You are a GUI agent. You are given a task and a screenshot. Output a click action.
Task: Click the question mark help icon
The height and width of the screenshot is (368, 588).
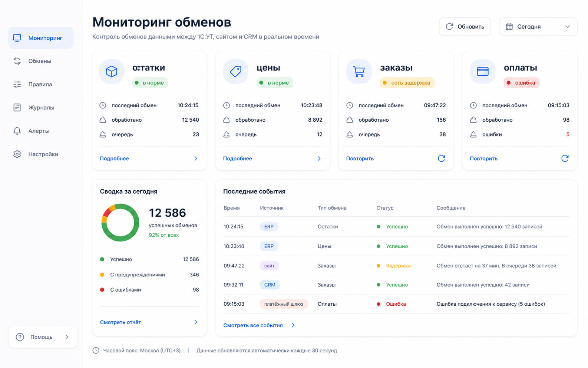tap(20, 337)
